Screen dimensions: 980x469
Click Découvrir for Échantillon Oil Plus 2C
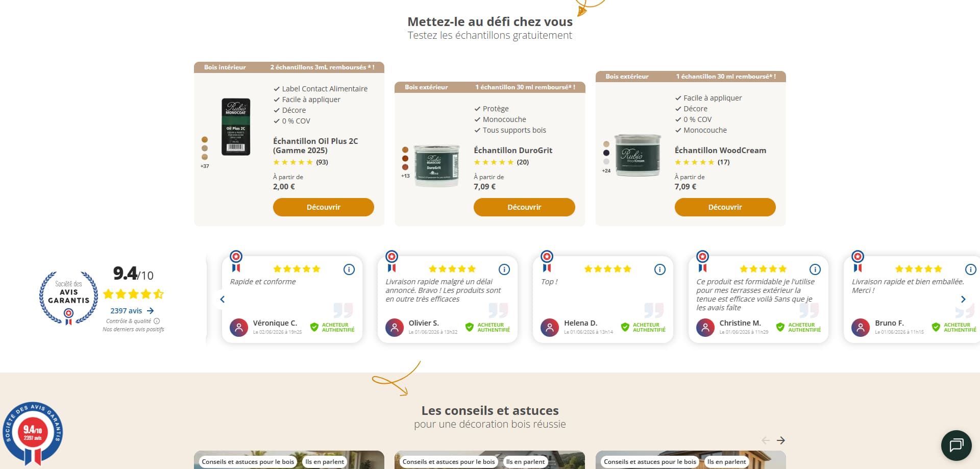click(x=324, y=207)
